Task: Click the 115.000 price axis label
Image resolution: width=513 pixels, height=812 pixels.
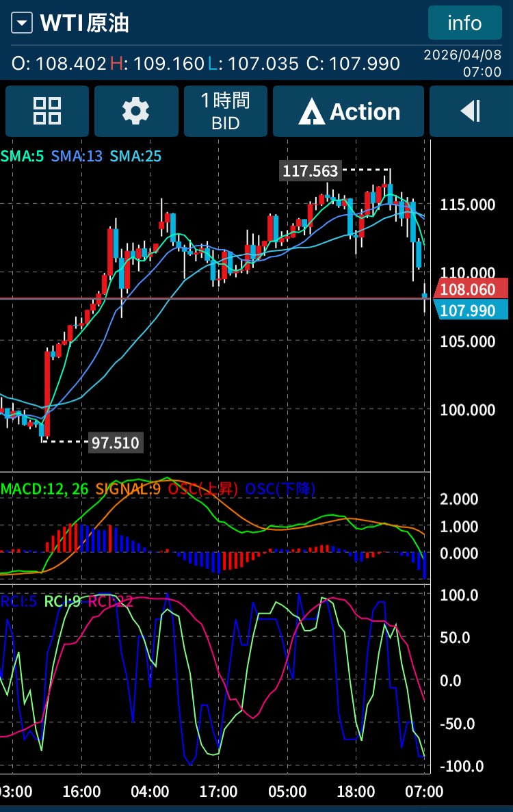Action: [467, 205]
